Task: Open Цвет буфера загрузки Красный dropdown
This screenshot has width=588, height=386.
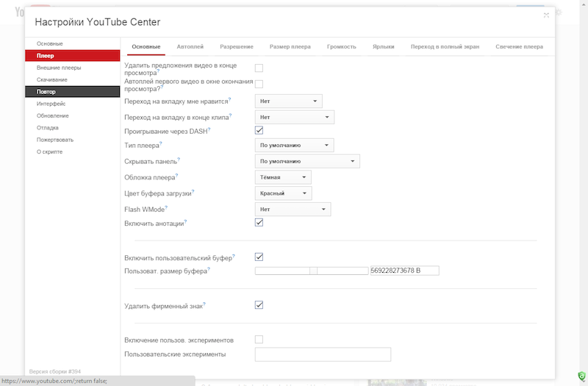Action: pyautogui.click(x=283, y=193)
